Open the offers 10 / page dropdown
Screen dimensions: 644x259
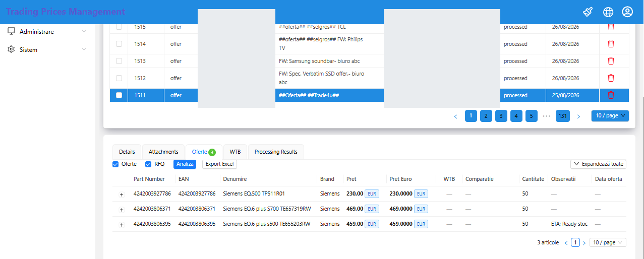click(x=608, y=243)
